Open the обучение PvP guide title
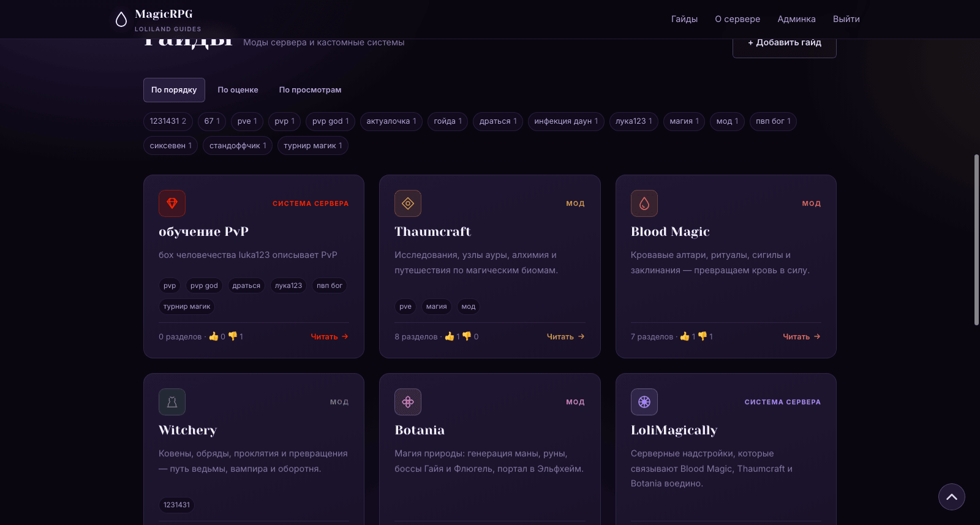The height and width of the screenshot is (525, 980). coord(203,232)
